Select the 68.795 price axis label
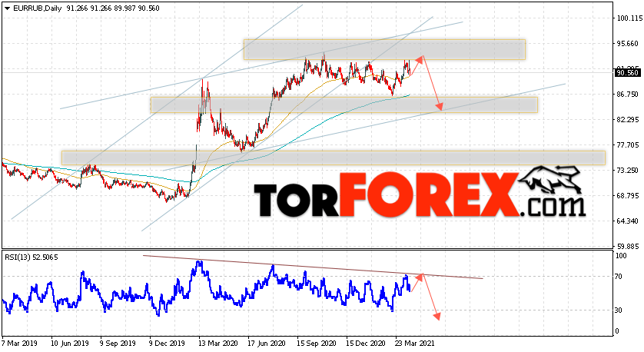The height and width of the screenshot is (352, 644). point(628,195)
